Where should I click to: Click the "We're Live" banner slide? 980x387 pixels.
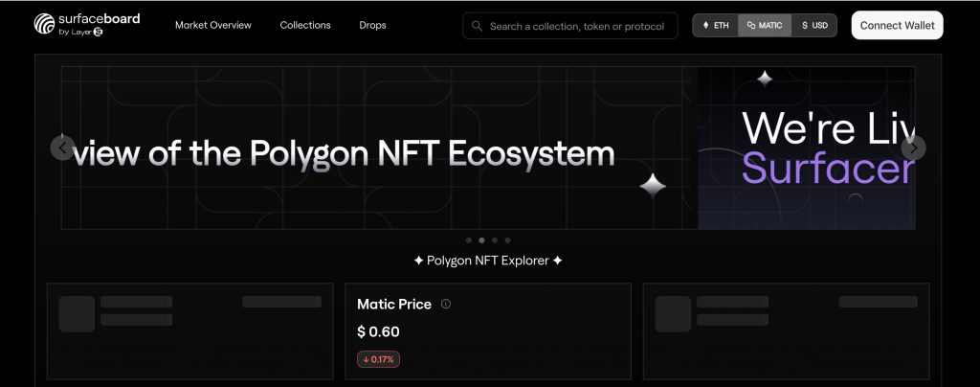click(x=807, y=148)
